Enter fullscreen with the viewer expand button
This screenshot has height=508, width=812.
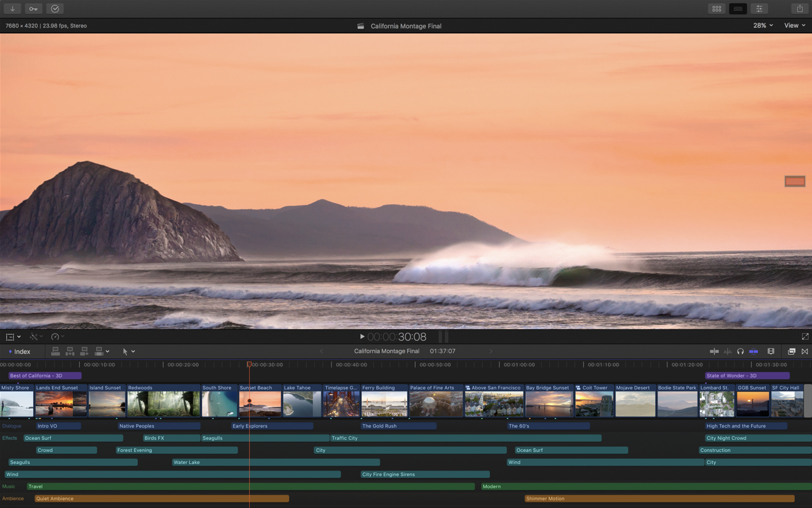point(805,336)
